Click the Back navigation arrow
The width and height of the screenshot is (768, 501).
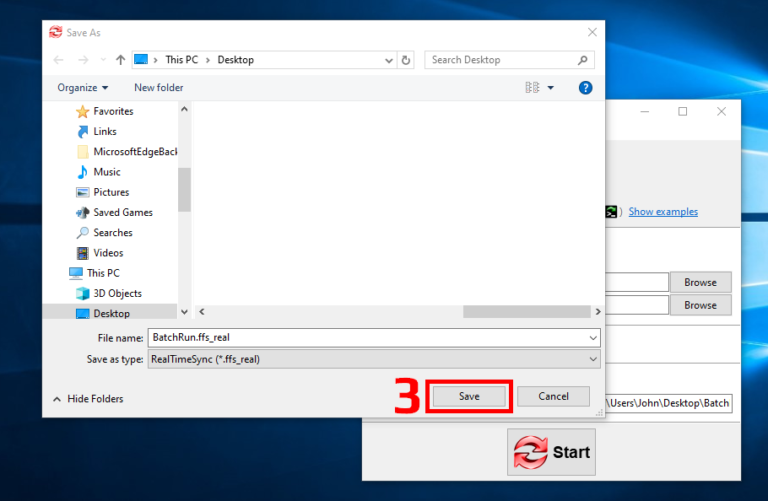tap(59, 60)
